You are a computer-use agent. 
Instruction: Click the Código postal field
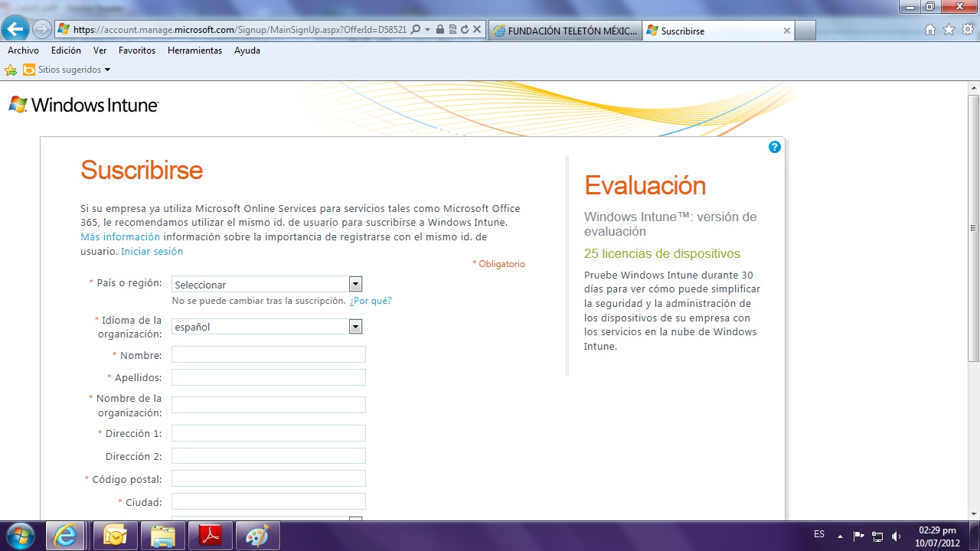[x=269, y=479]
